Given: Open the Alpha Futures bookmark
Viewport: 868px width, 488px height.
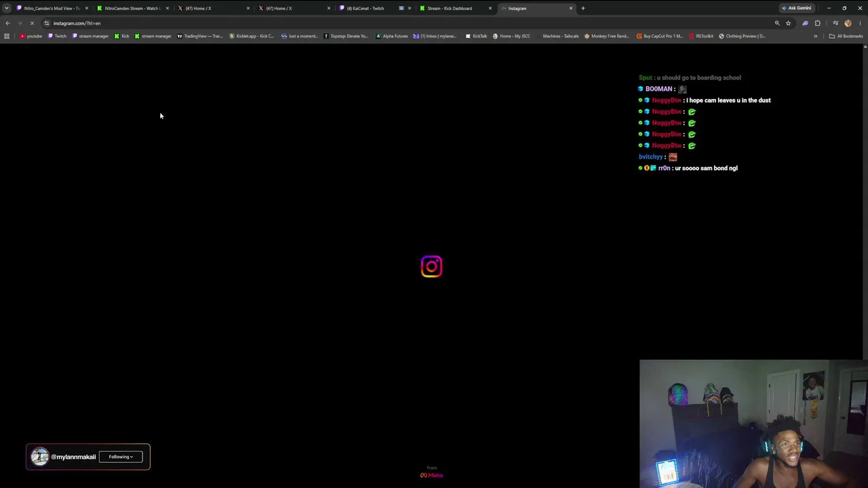Looking at the screenshot, I should [392, 36].
